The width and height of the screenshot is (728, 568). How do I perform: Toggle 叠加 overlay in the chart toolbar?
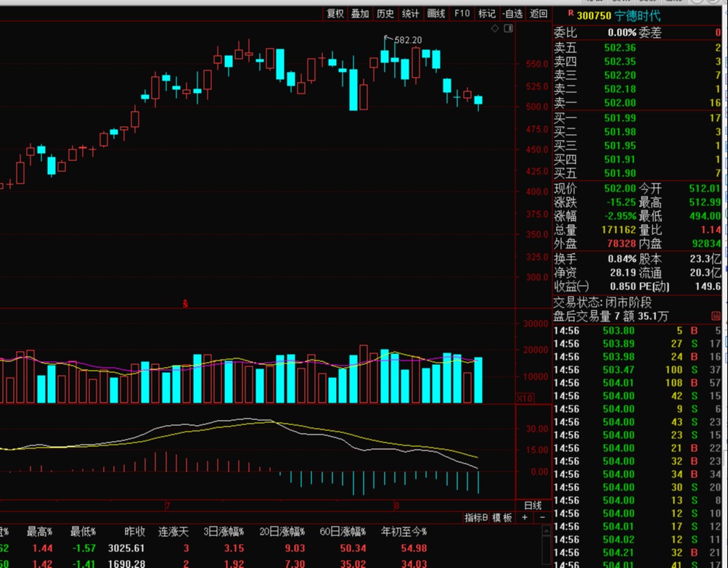[360, 13]
